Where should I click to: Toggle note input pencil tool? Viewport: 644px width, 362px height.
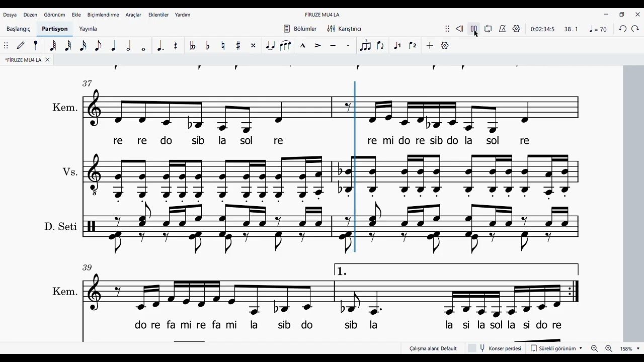click(x=21, y=45)
